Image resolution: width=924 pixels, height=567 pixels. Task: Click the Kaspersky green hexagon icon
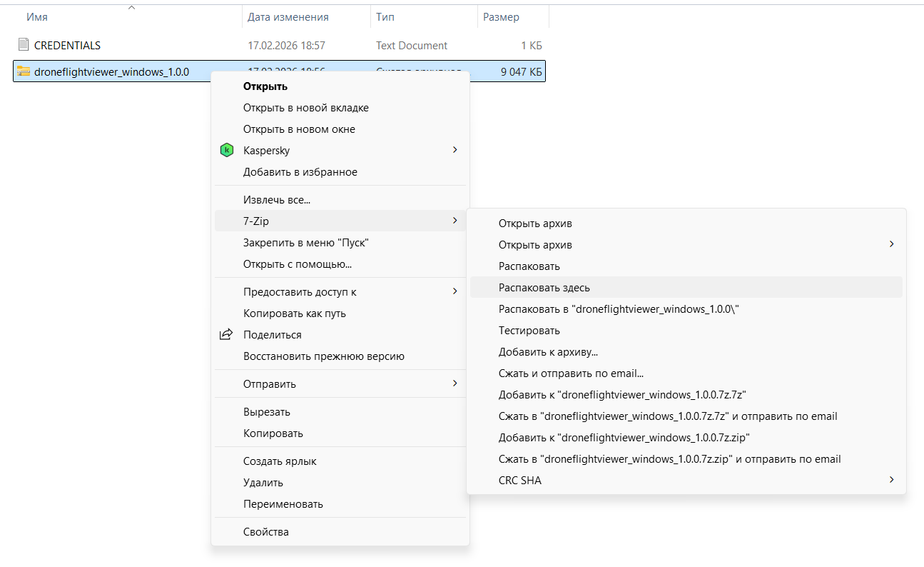point(226,151)
